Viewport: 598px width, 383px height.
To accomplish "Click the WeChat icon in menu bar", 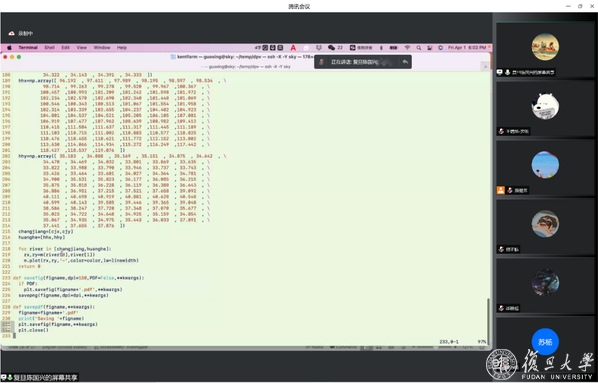I will tap(331, 48).
